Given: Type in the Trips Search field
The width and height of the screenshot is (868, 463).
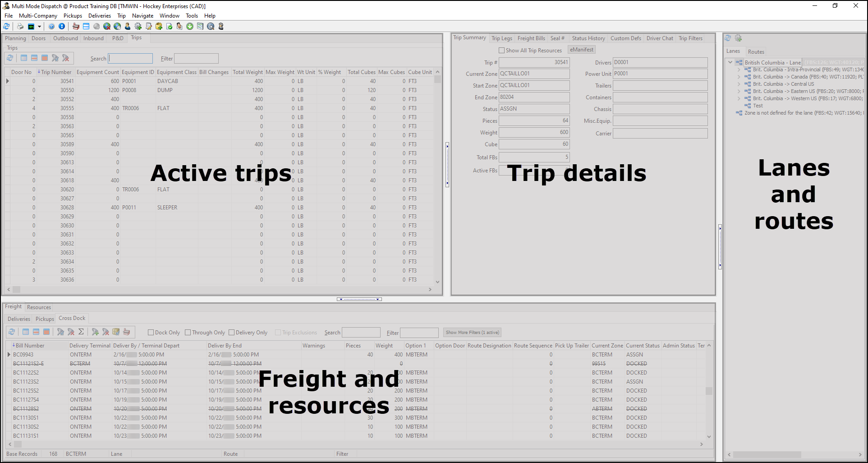Looking at the screenshot, I should 130,58.
